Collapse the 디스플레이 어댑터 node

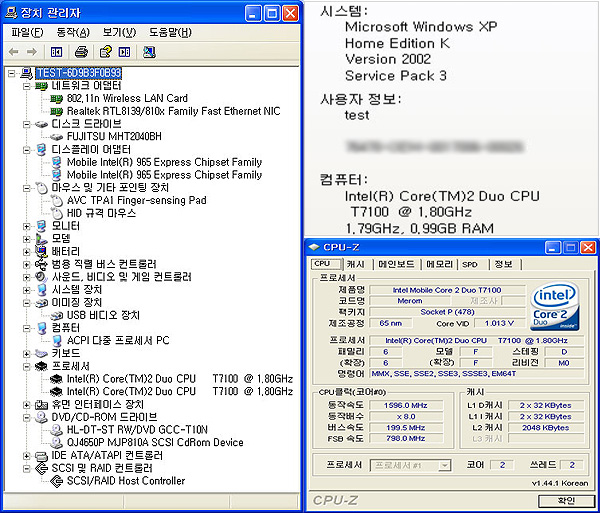coord(26,150)
